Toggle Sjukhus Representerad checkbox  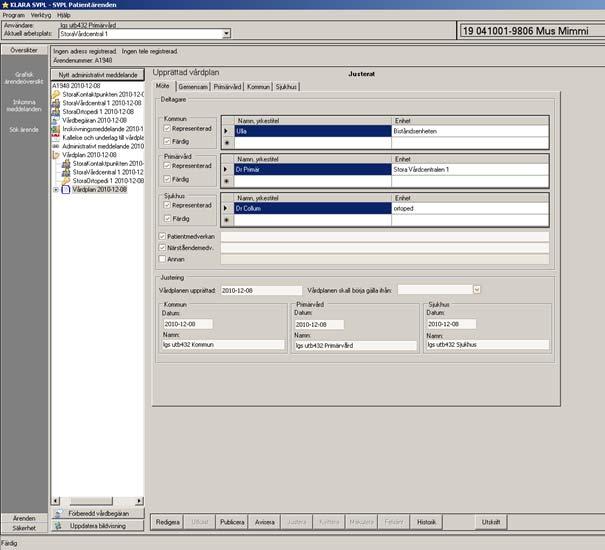167,205
